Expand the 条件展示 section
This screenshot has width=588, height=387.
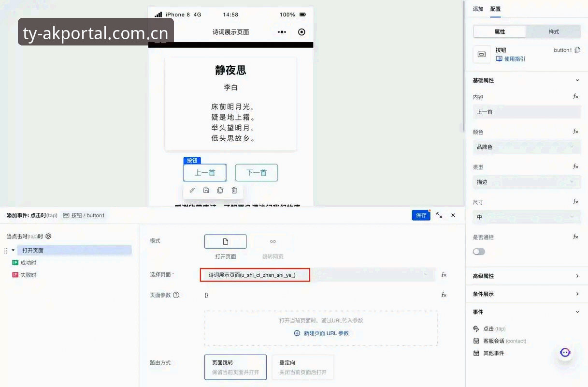[x=577, y=294]
